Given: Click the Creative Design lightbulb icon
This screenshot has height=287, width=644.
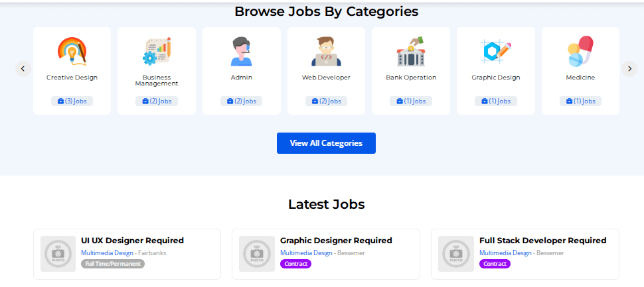Looking at the screenshot, I should [x=72, y=51].
